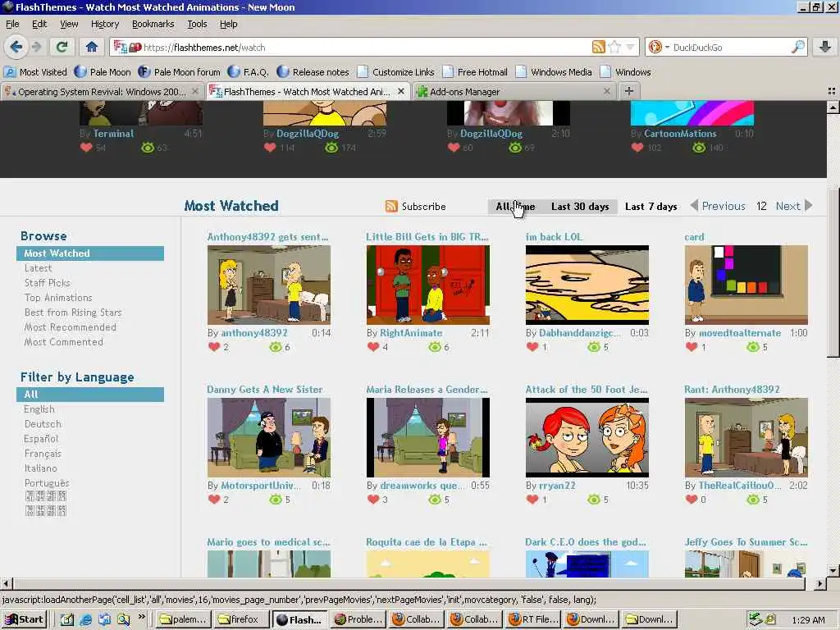Open the View menu

point(69,24)
